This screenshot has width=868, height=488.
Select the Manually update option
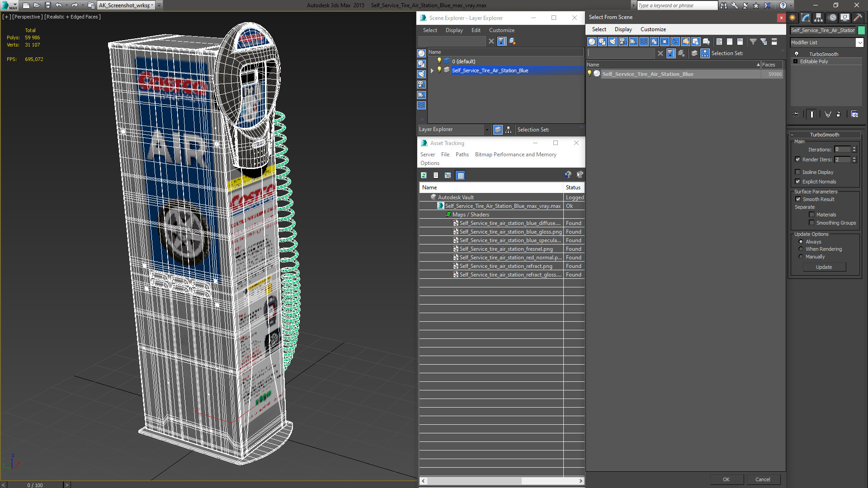coord(801,257)
